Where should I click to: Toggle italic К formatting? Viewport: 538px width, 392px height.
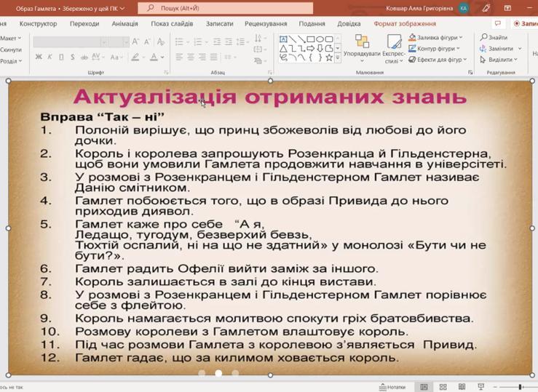[50, 57]
